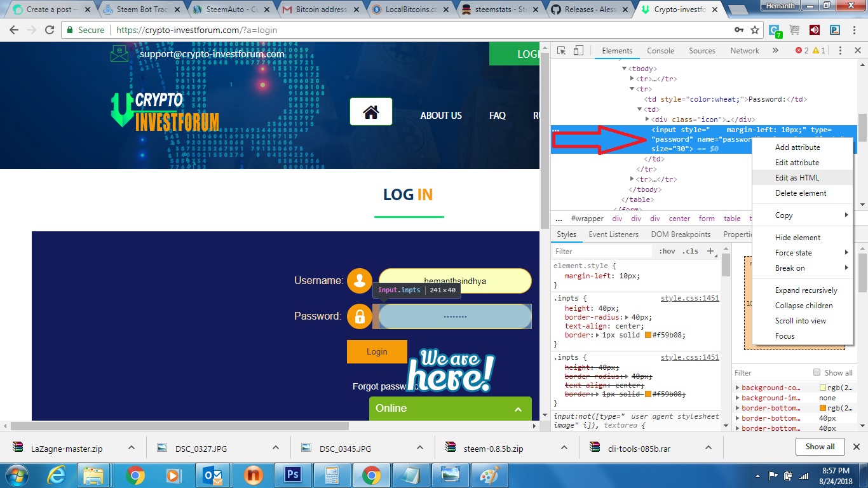
Task: Click the orange #f59b08 border color swatch
Action: click(648, 335)
